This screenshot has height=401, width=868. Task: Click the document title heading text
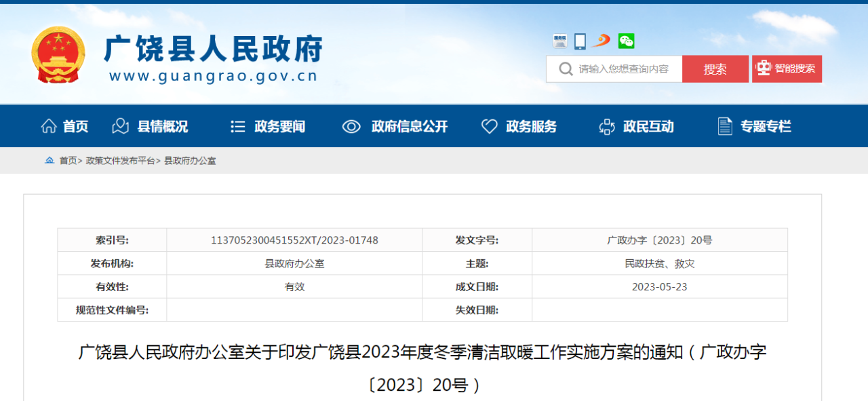click(422, 368)
